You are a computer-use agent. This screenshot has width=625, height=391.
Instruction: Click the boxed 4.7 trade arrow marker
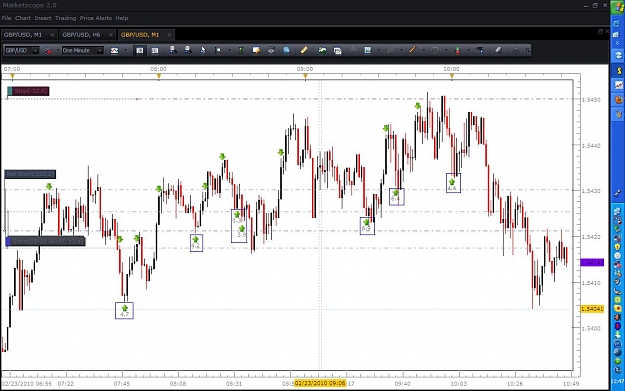click(124, 310)
